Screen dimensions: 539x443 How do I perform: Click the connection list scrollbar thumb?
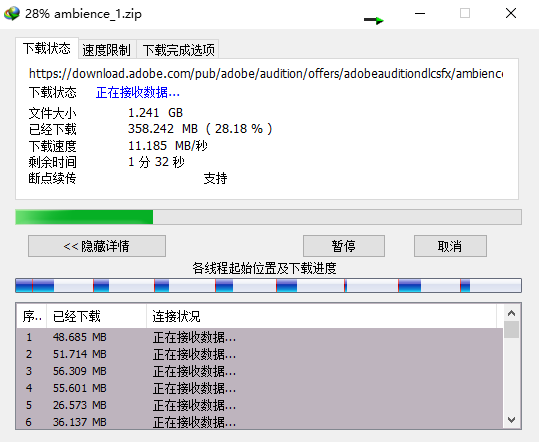click(x=512, y=330)
